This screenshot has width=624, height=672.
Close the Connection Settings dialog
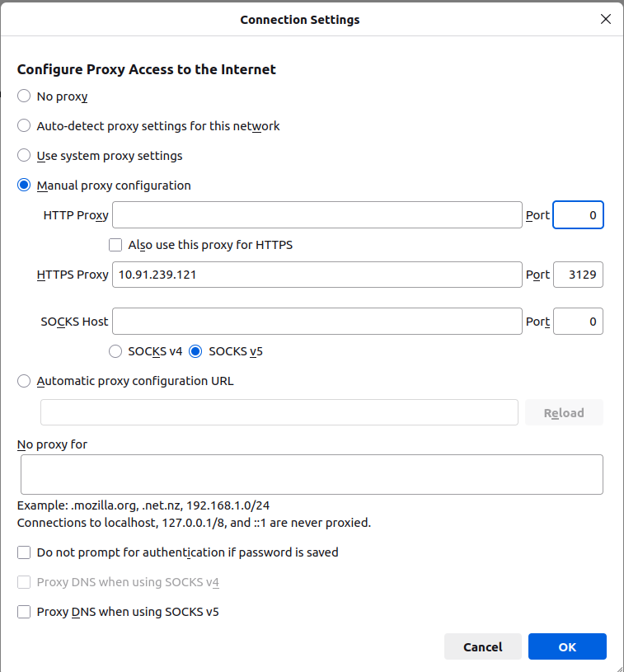click(606, 19)
